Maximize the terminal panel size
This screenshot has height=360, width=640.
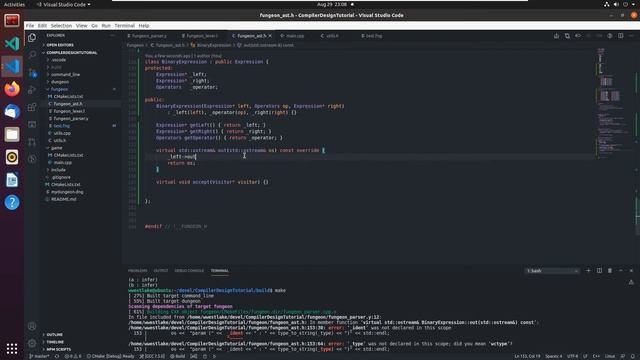coord(620,271)
